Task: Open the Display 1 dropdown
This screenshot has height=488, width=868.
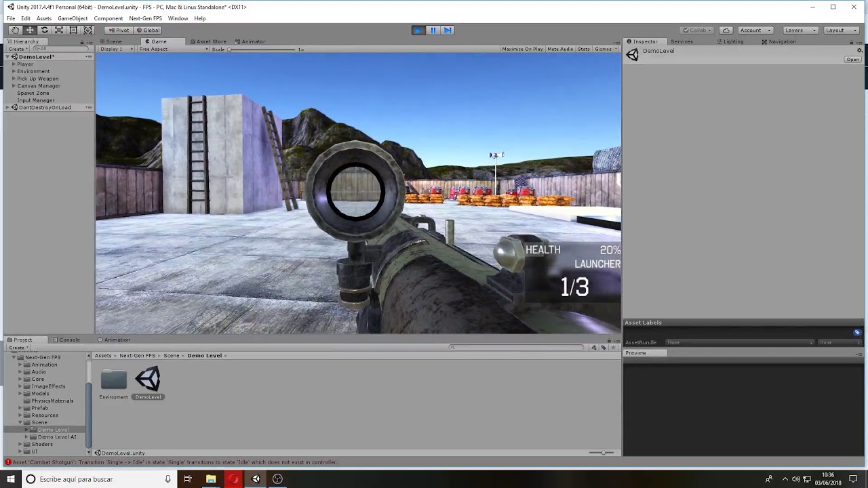Action: coord(115,49)
